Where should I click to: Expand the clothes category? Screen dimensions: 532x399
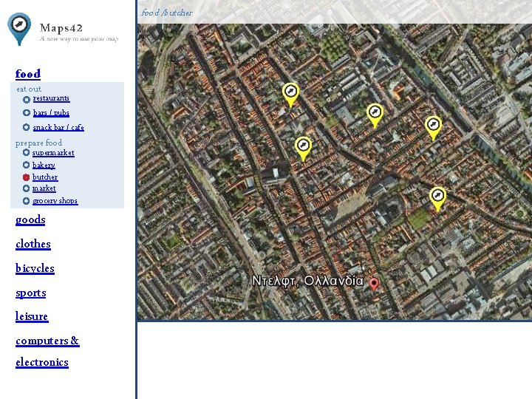click(33, 244)
